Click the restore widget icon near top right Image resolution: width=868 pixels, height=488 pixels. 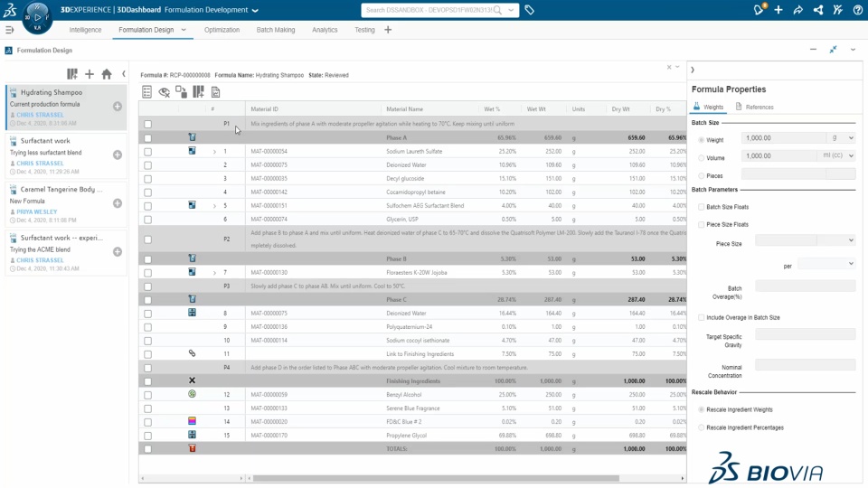point(833,49)
